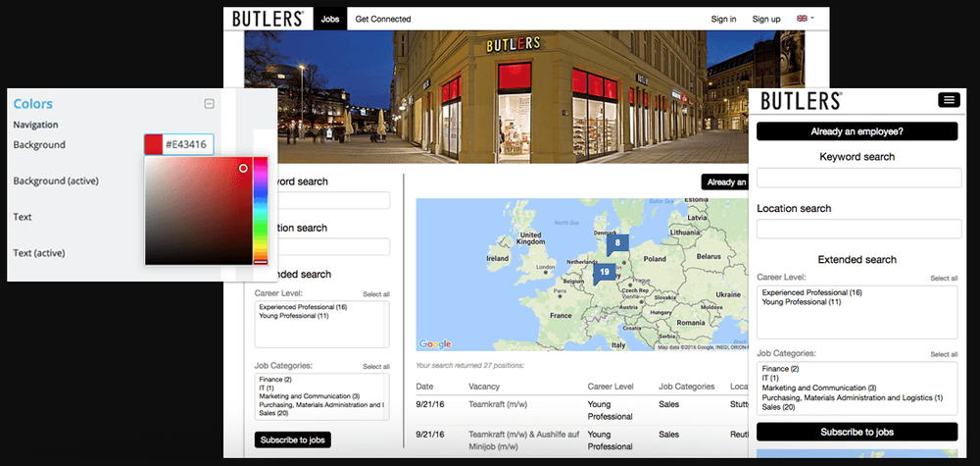Select Purchasing, Materials Administration and Logistics (1) in mobile list
The width and height of the screenshot is (980, 466).
coord(852,398)
